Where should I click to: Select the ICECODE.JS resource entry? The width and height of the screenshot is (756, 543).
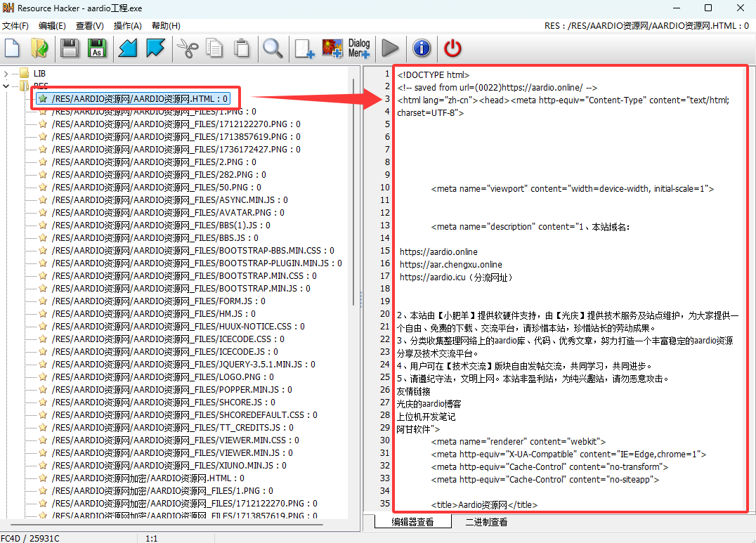(x=164, y=351)
